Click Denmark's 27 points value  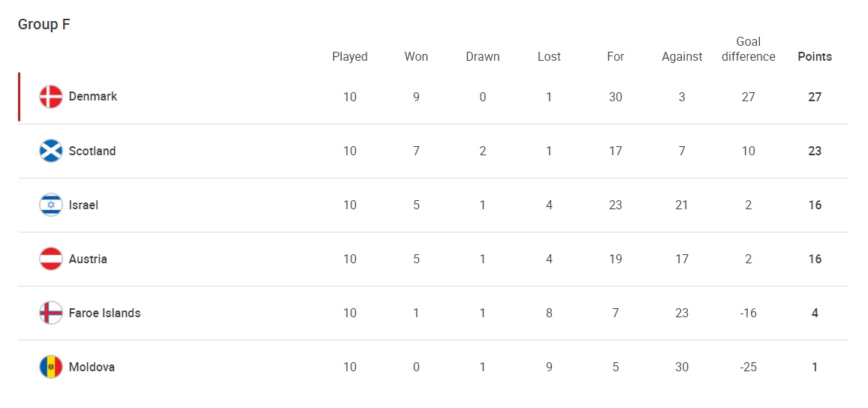[x=815, y=97]
